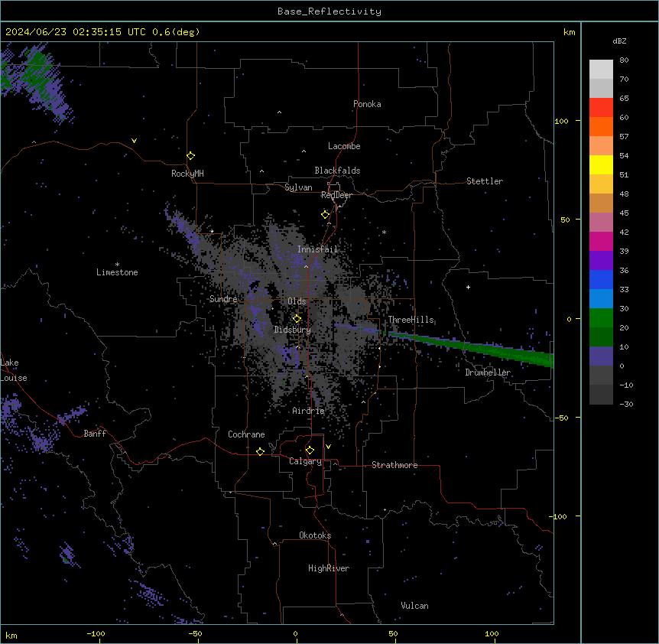Viewport: 659px width, 644px height.
Task: Click the Stettler city label
Action: pos(485,181)
